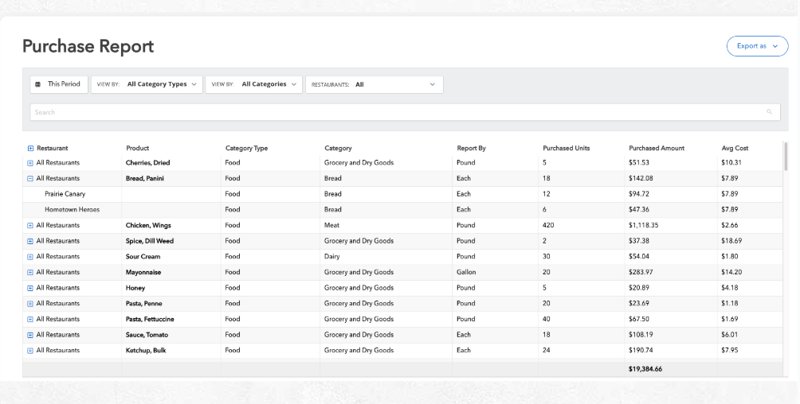Sort by Avg Cost column header
Viewport: 800px width, 404px height.
(734, 148)
